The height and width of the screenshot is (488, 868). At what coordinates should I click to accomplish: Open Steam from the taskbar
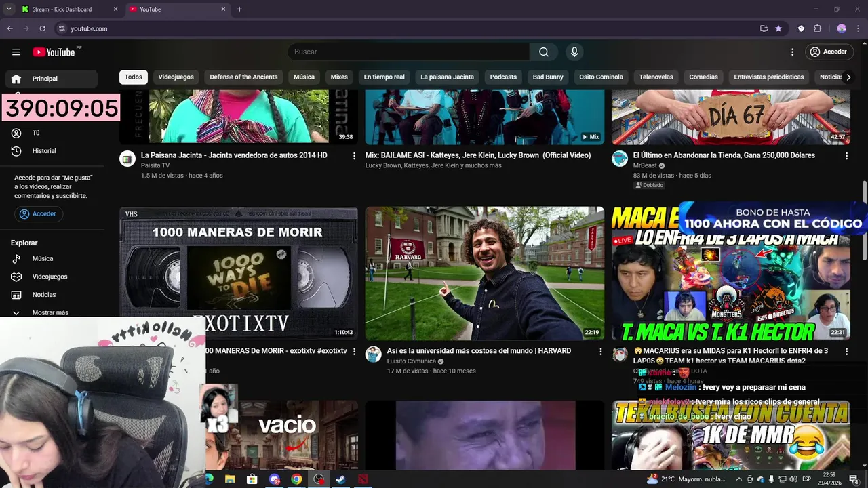340,479
